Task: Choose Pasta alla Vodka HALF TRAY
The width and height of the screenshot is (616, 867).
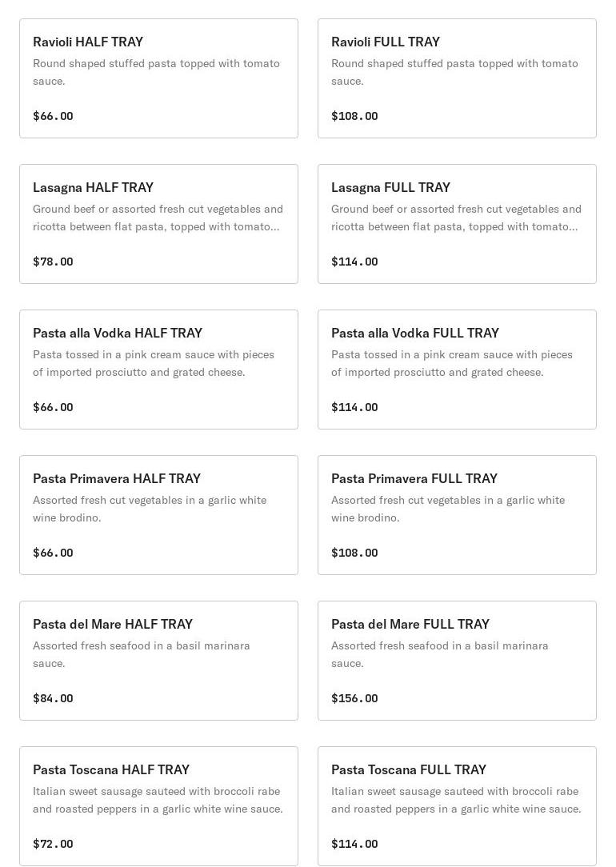Action: point(158,370)
